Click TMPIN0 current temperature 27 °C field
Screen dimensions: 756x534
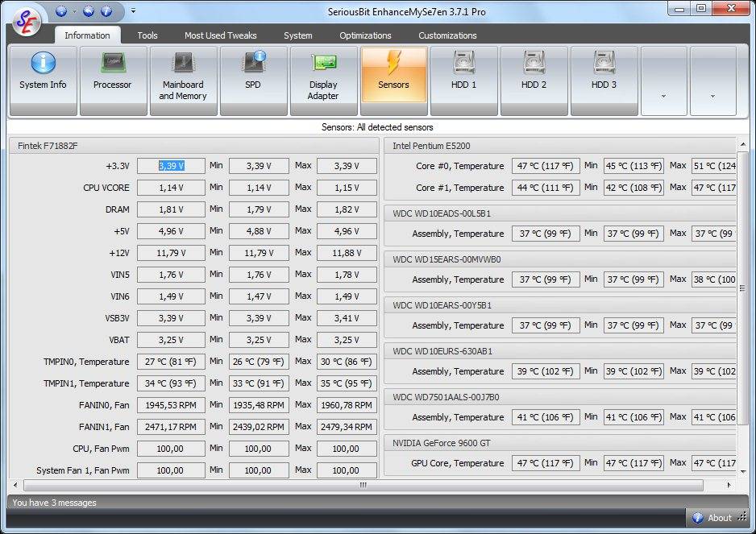click(171, 362)
